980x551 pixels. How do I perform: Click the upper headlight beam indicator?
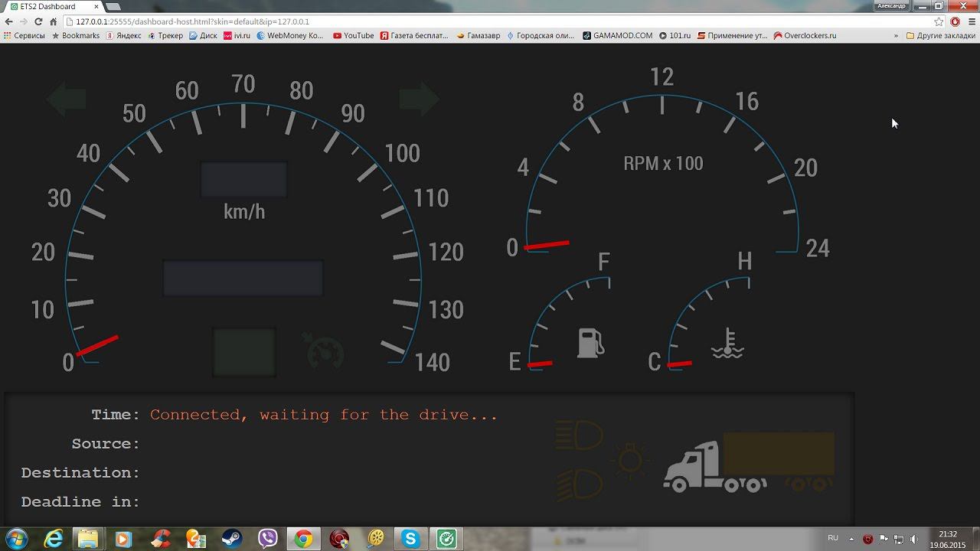(578, 436)
